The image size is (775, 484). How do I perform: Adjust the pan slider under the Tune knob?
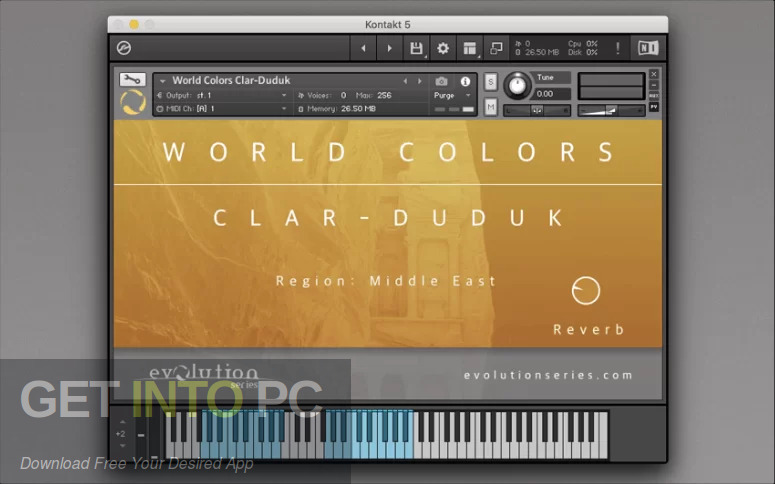pos(537,111)
